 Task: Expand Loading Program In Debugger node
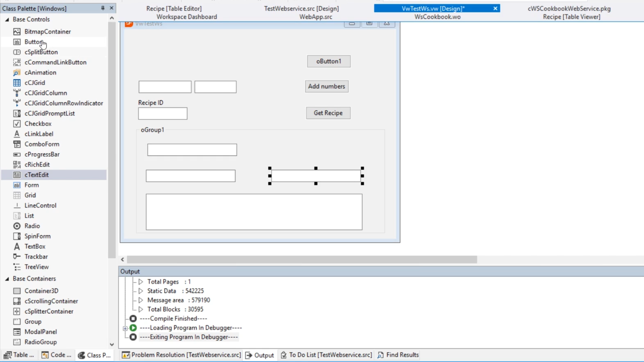[125, 328]
